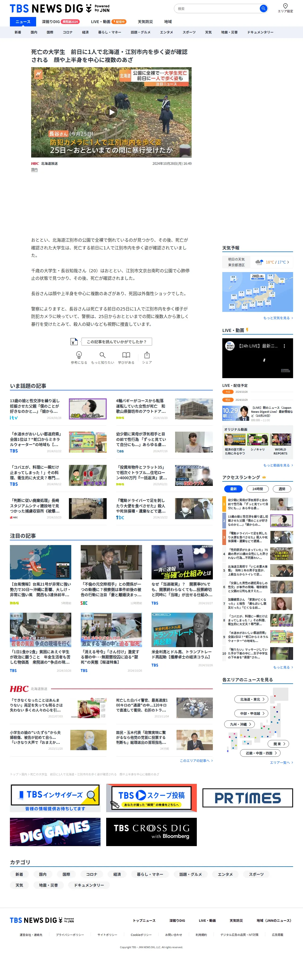Click the 話題・グルメ category pill

(x=190, y=874)
